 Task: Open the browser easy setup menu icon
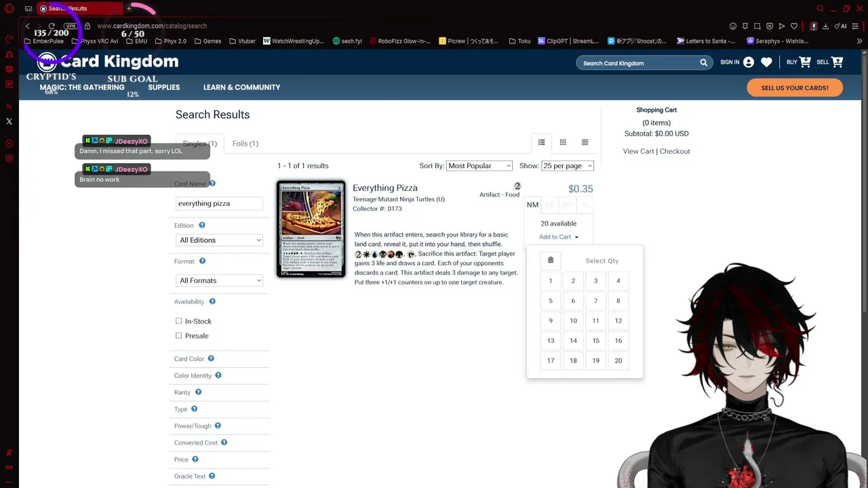pos(856,26)
